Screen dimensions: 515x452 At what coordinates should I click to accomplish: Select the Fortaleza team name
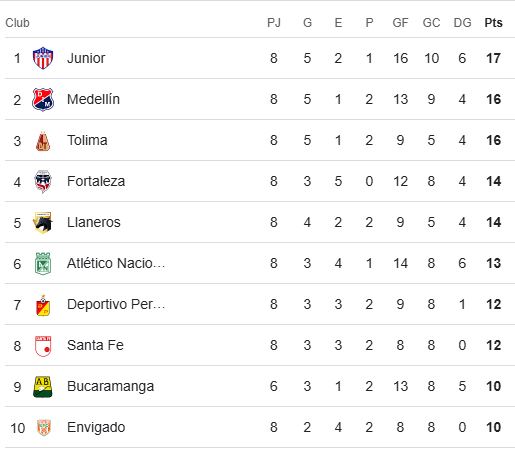pyautogui.click(x=96, y=181)
